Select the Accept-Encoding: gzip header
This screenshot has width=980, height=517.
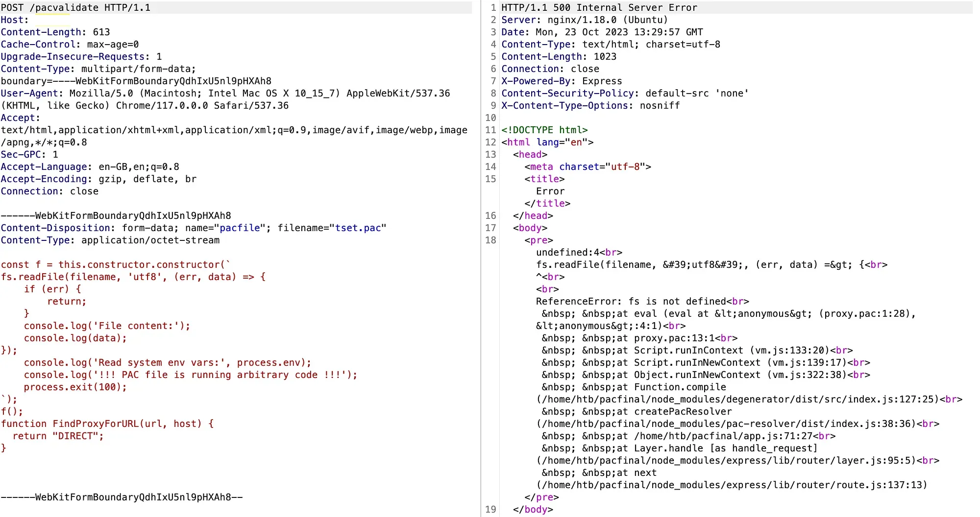(98, 179)
